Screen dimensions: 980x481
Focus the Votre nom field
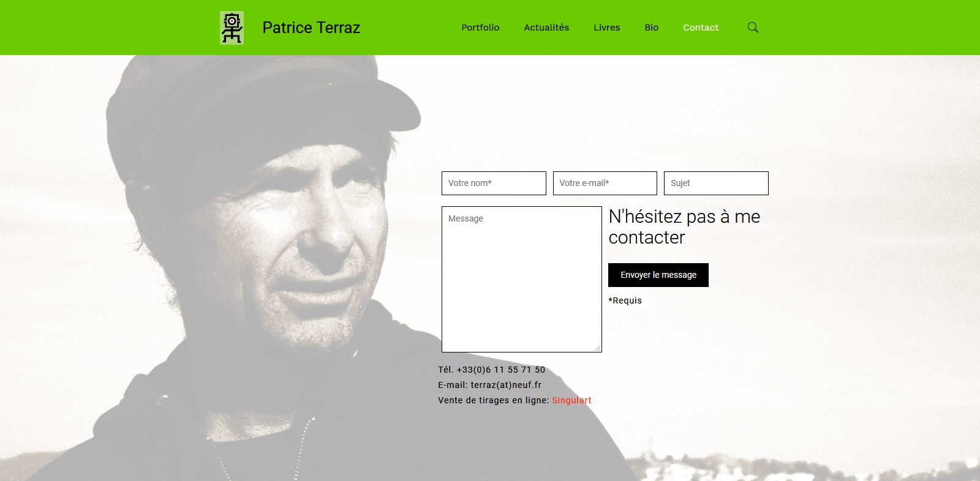pyautogui.click(x=494, y=183)
